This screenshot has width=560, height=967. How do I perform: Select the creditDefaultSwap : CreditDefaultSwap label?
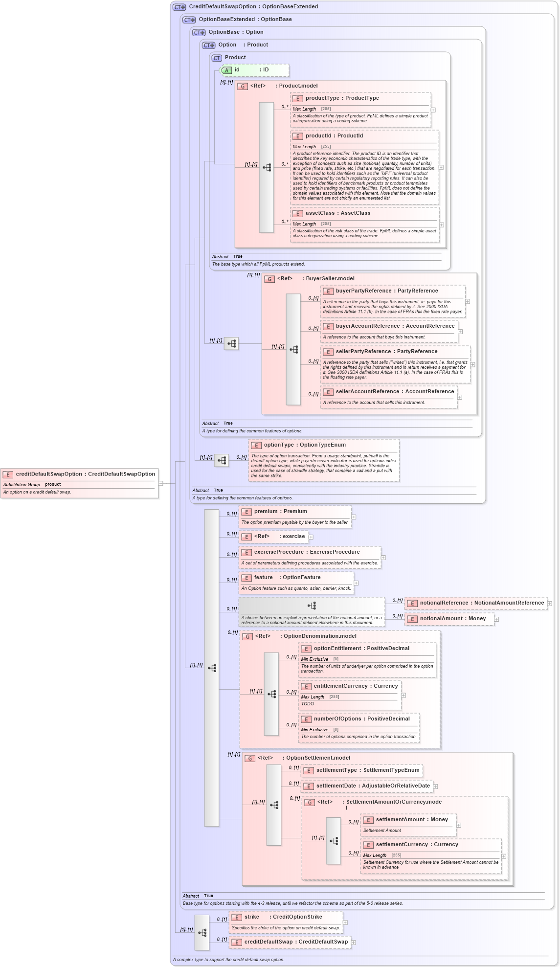296,942
